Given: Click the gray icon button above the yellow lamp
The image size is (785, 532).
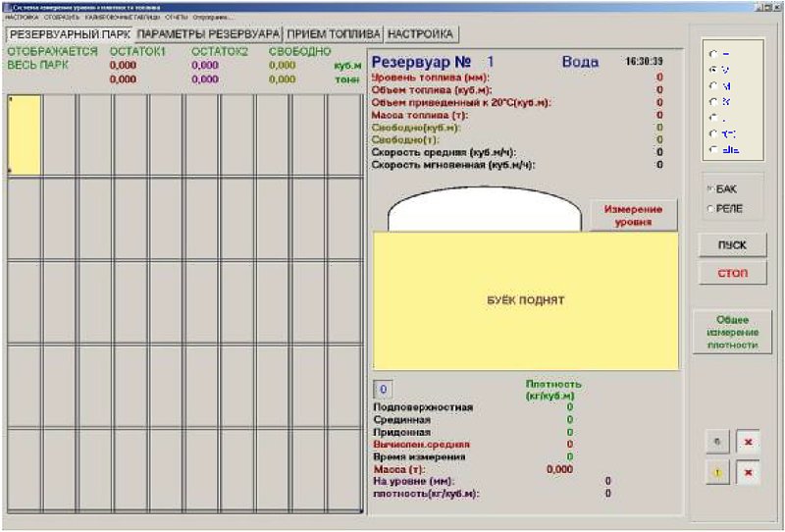Looking at the screenshot, I should pyautogui.click(x=717, y=443).
